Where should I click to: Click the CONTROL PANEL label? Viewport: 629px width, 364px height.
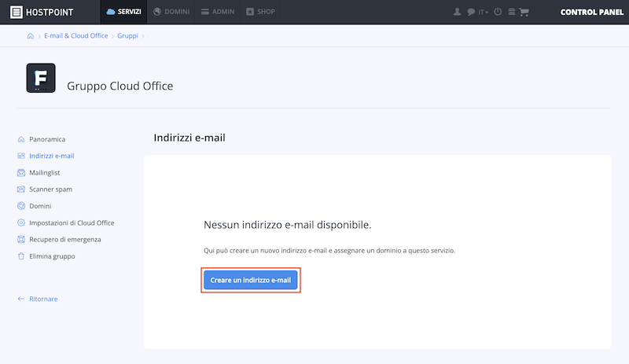point(592,12)
